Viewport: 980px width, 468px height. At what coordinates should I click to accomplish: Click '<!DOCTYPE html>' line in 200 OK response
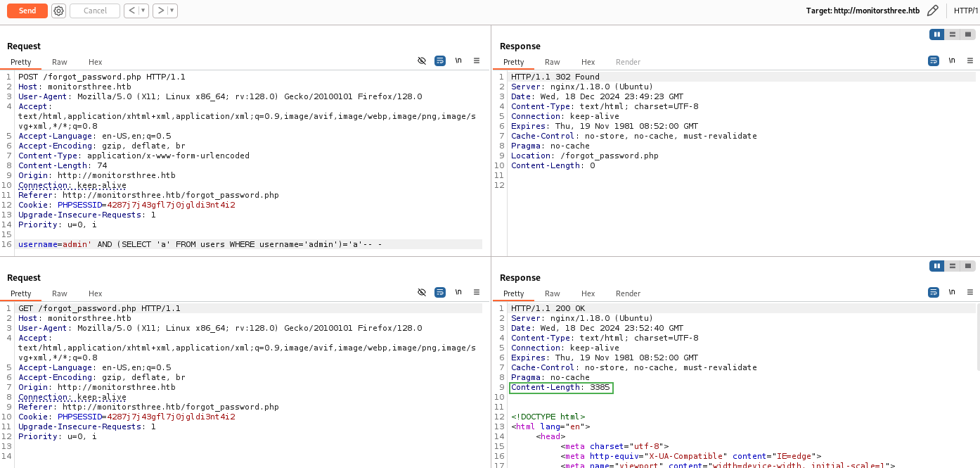point(548,417)
